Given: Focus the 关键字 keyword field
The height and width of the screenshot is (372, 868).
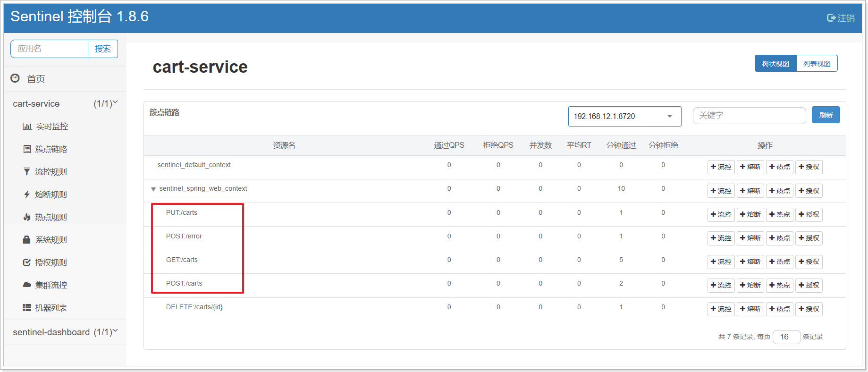Looking at the screenshot, I should (749, 115).
